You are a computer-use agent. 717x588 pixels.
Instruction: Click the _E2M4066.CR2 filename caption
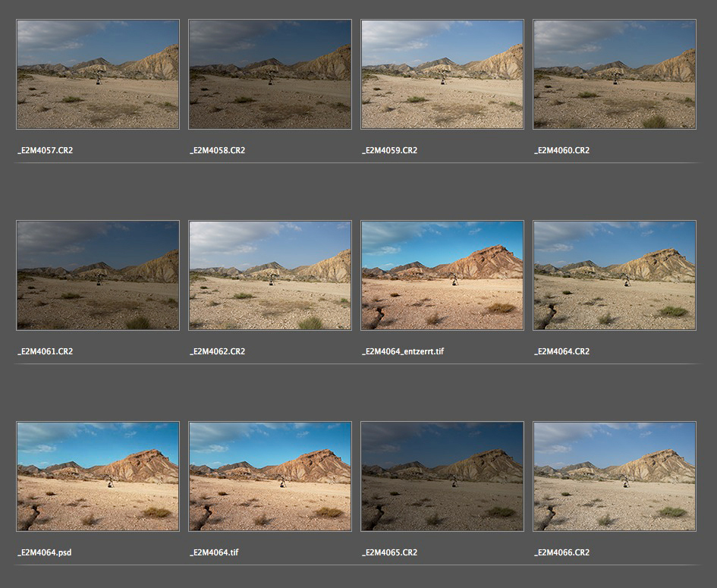point(562,552)
